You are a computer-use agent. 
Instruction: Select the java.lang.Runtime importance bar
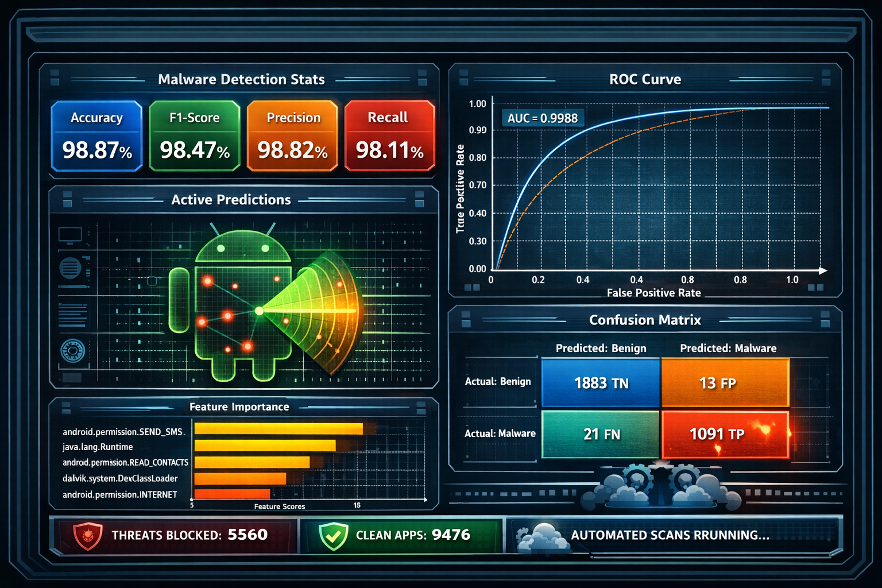pyautogui.click(x=265, y=446)
